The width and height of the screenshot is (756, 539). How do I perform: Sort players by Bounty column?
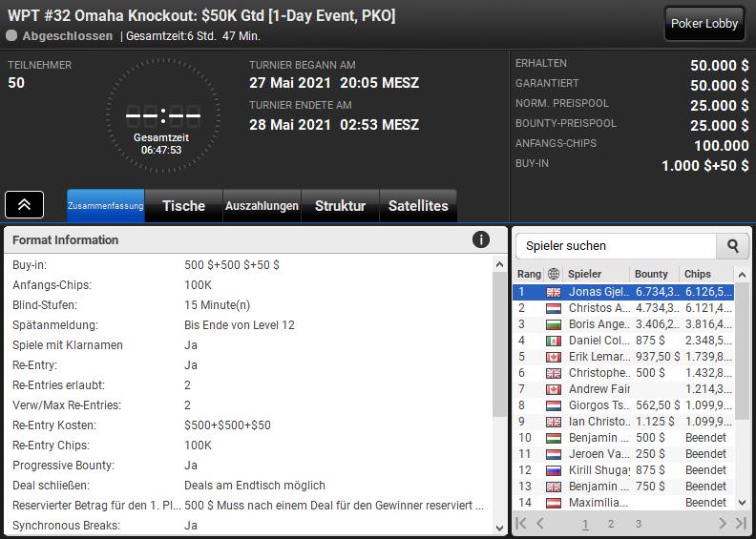tap(652, 274)
